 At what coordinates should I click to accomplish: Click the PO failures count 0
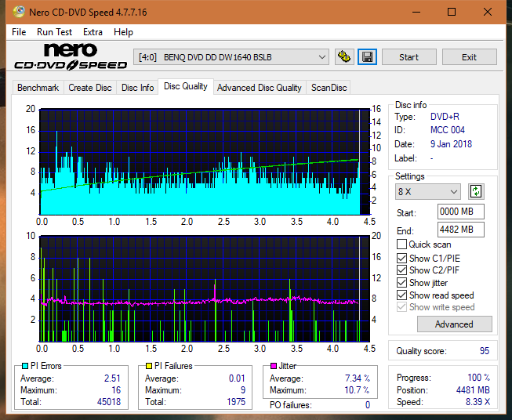tap(368, 405)
